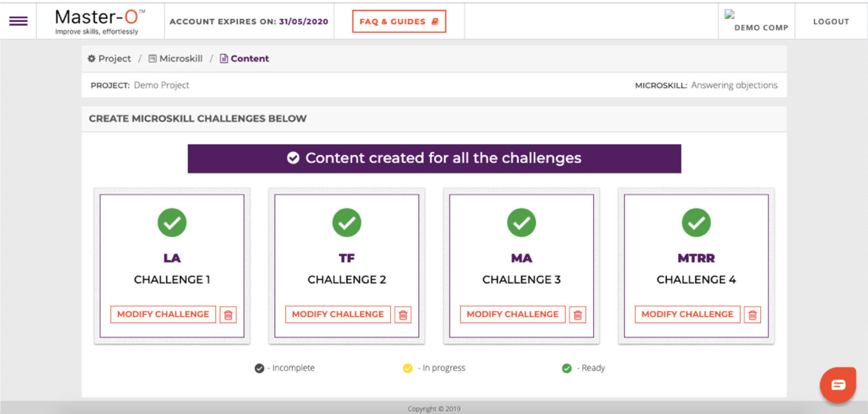Delete Challenge 3 using trash icon

click(x=578, y=315)
